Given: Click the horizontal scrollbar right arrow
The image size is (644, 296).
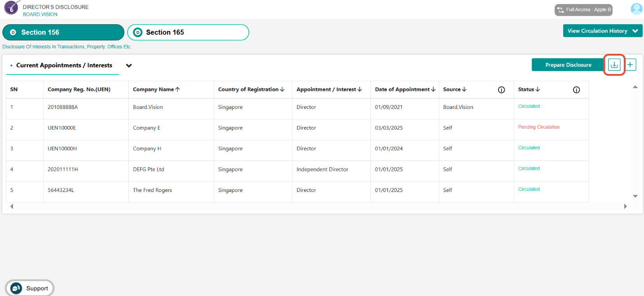Looking at the screenshot, I should pyautogui.click(x=625, y=206).
